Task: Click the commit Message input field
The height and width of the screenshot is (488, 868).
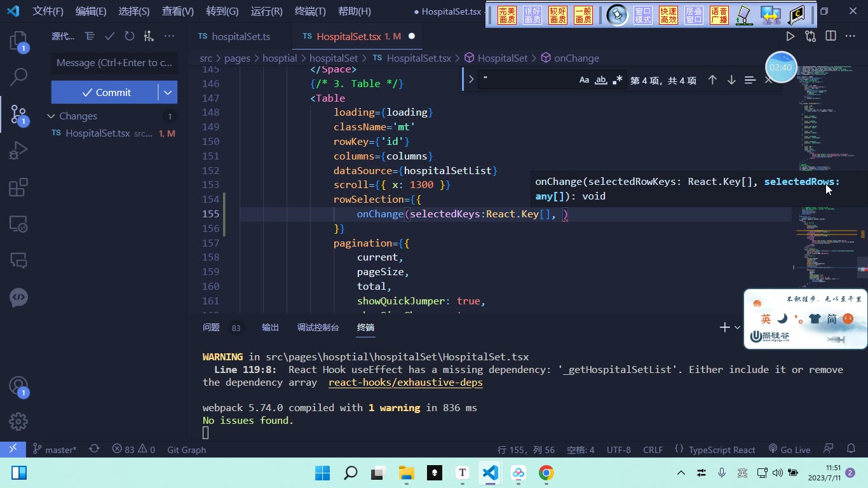Action: click(x=114, y=63)
